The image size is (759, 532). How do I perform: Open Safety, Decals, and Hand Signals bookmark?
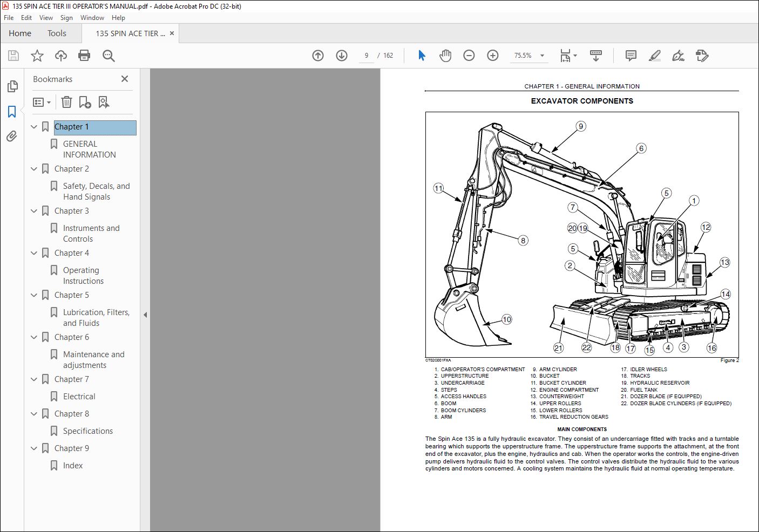97,192
